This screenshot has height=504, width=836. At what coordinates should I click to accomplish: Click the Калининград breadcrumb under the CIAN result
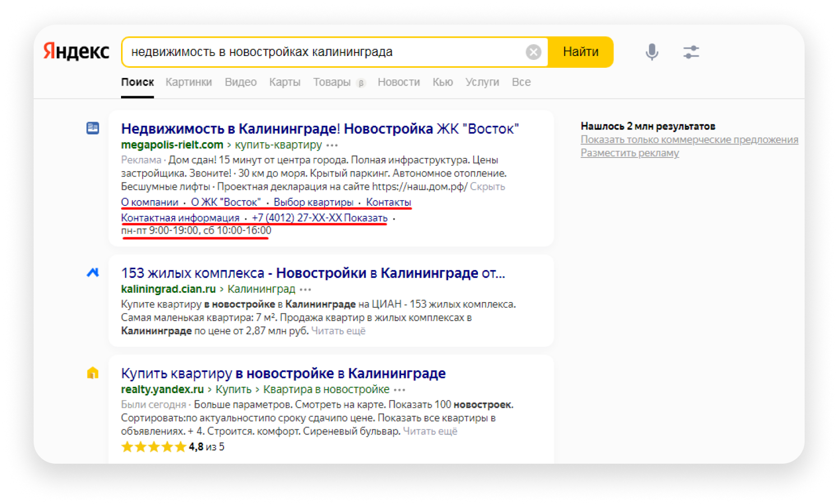pos(261,290)
